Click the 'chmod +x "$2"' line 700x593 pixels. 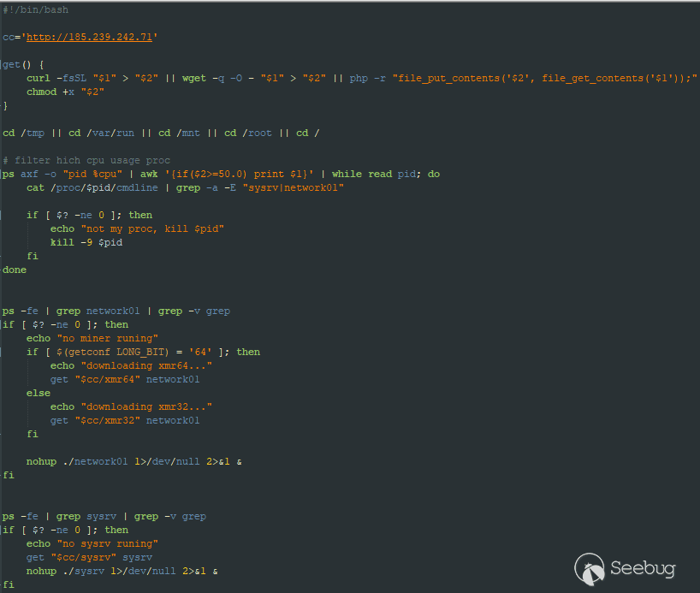(65, 92)
